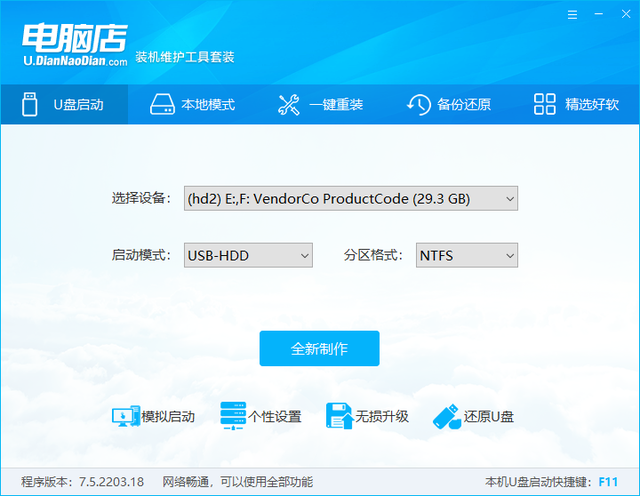Go to the 精选好软 tab
Screen dimensions: 640x496
pos(576,105)
